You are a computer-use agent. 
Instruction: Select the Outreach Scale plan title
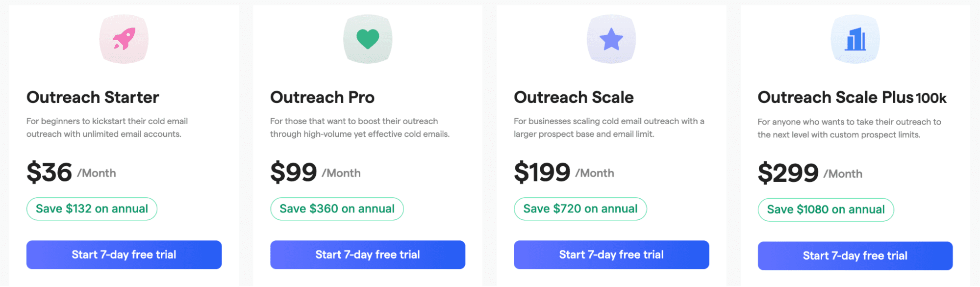pyautogui.click(x=574, y=97)
